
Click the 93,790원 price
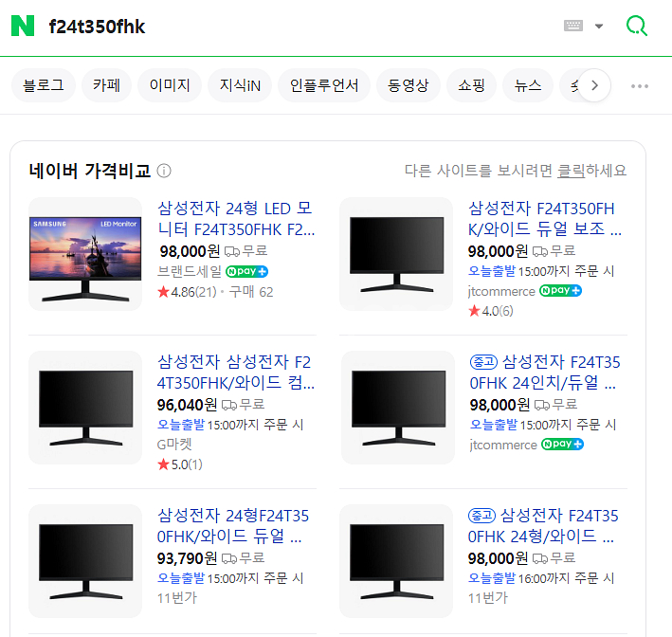tap(187, 558)
